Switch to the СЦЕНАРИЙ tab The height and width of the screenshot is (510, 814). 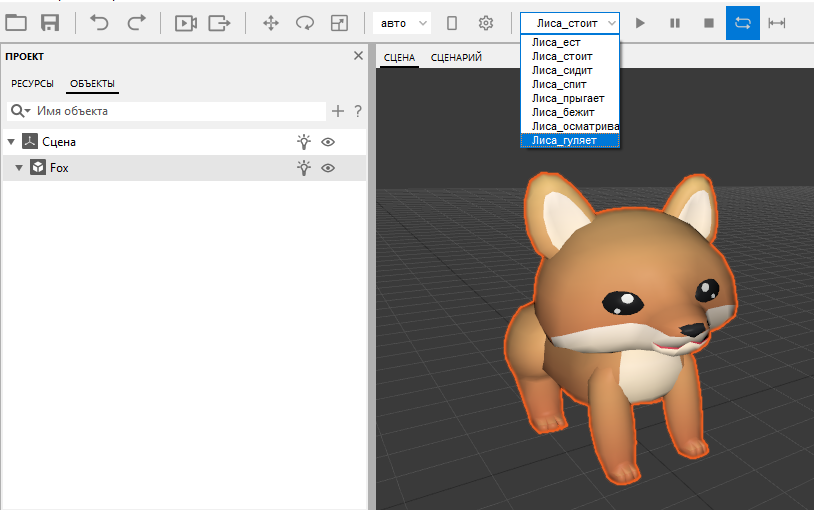(456, 57)
